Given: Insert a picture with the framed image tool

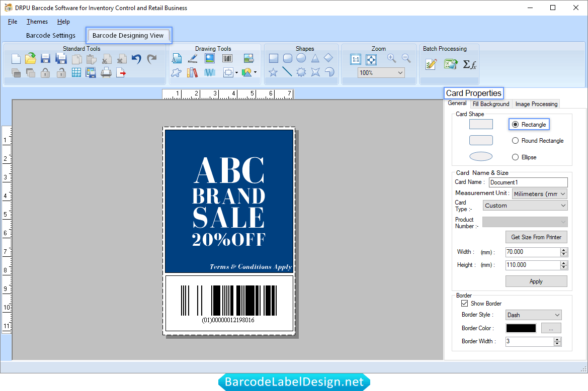Looking at the screenshot, I should click(x=210, y=58).
